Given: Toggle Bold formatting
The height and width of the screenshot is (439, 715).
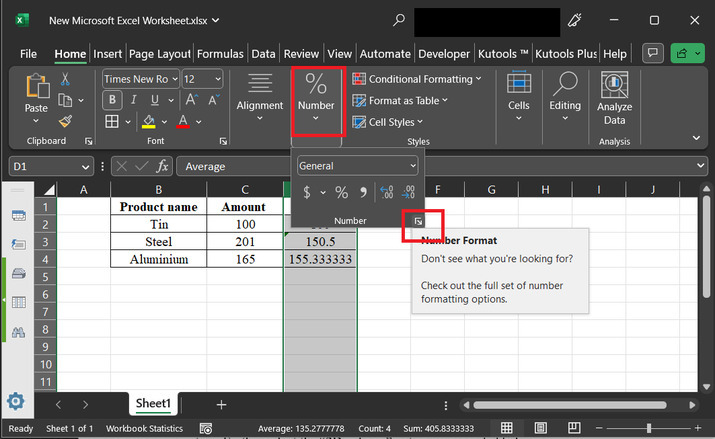Looking at the screenshot, I should point(113,100).
